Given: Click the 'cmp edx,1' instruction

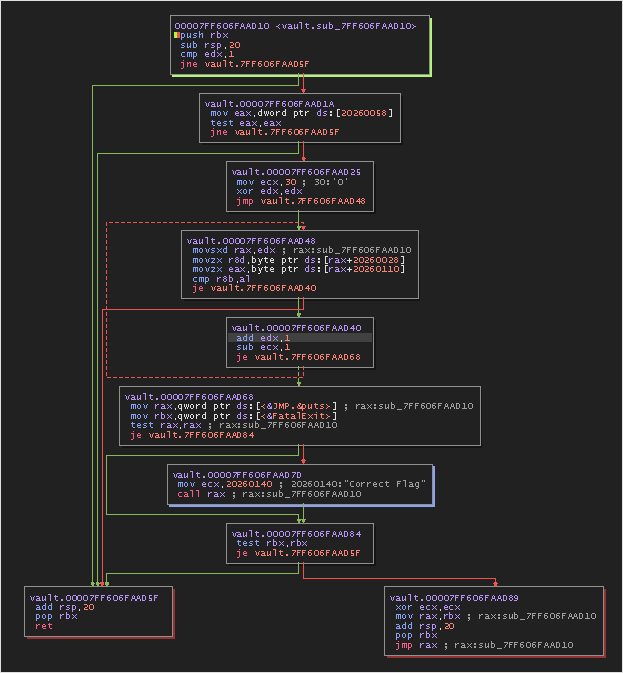Looking at the screenshot, I should 207,54.
